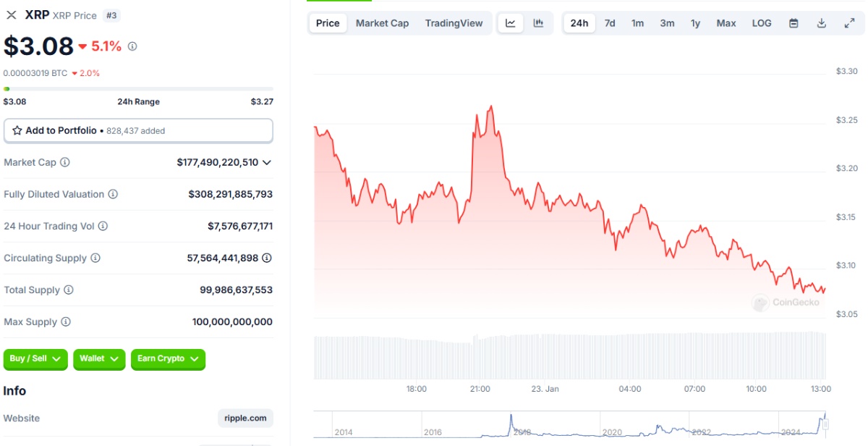Open the ripple.com website link
Screen dimensions: 868x446
245,418
